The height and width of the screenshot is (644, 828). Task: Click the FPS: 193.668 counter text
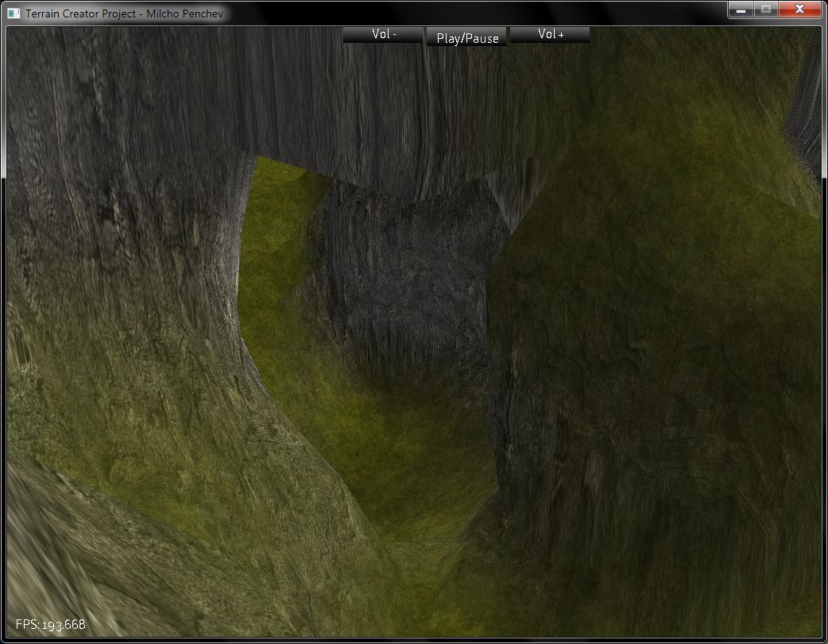click(x=51, y=625)
